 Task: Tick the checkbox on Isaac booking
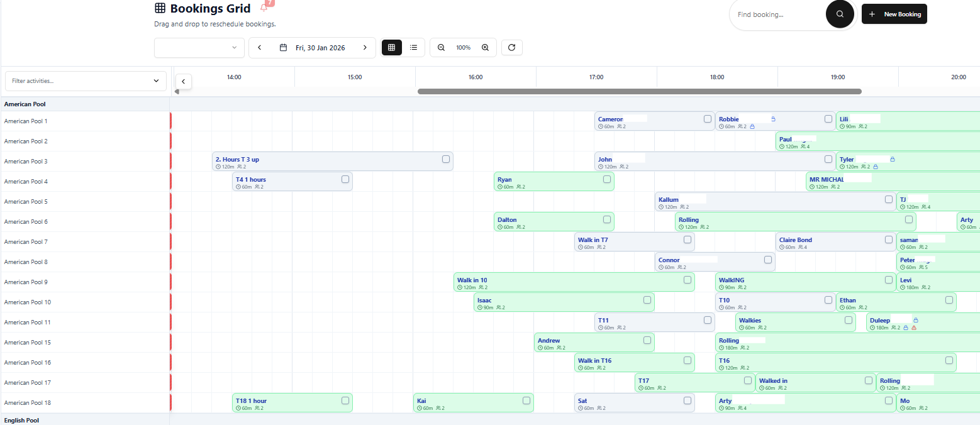(x=647, y=300)
